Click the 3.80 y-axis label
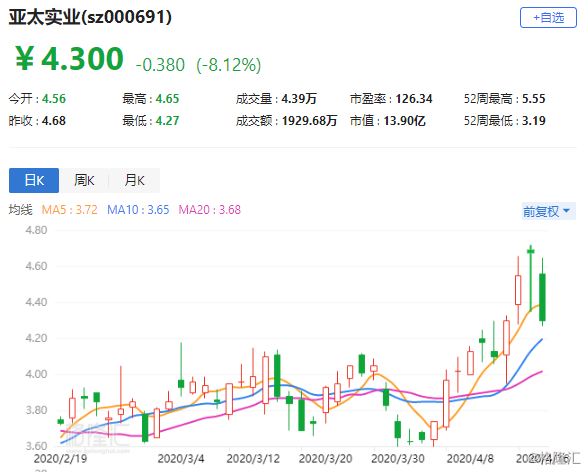This screenshot has width=588, height=472. [x=36, y=410]
